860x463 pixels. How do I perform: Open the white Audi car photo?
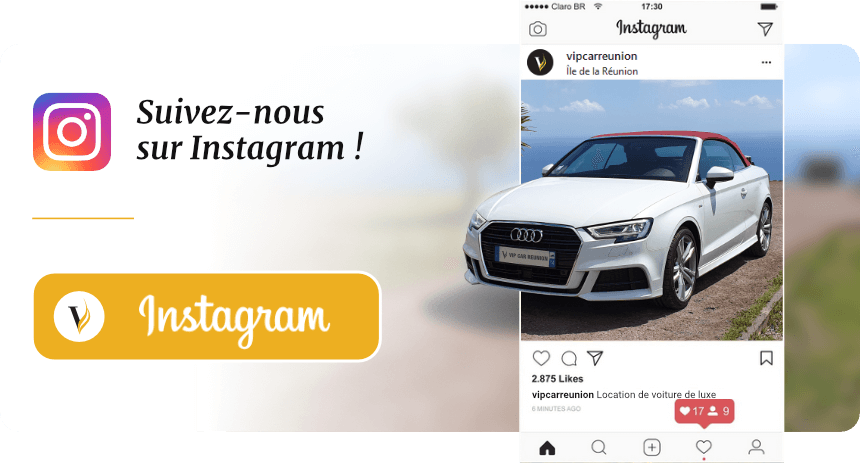(x=652, y=210)
